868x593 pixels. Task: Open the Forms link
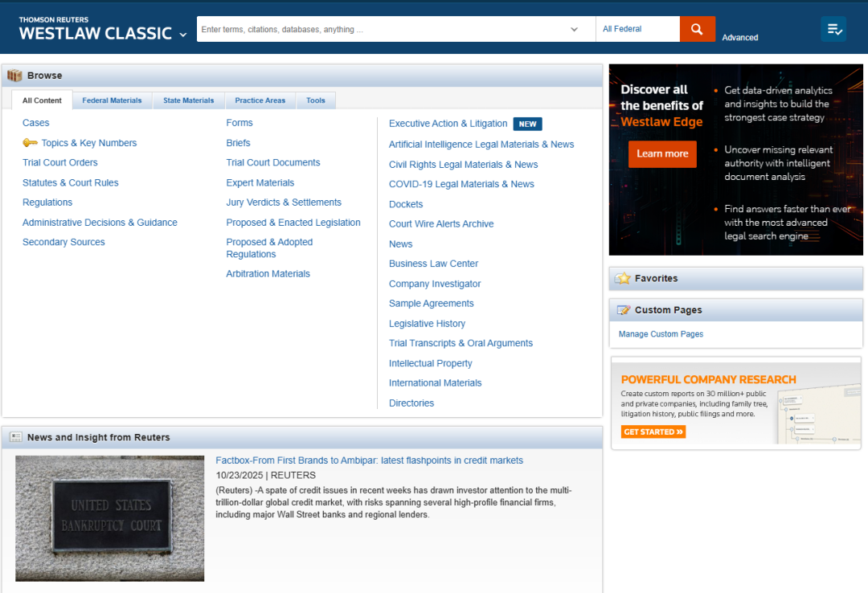click(240, 123)
